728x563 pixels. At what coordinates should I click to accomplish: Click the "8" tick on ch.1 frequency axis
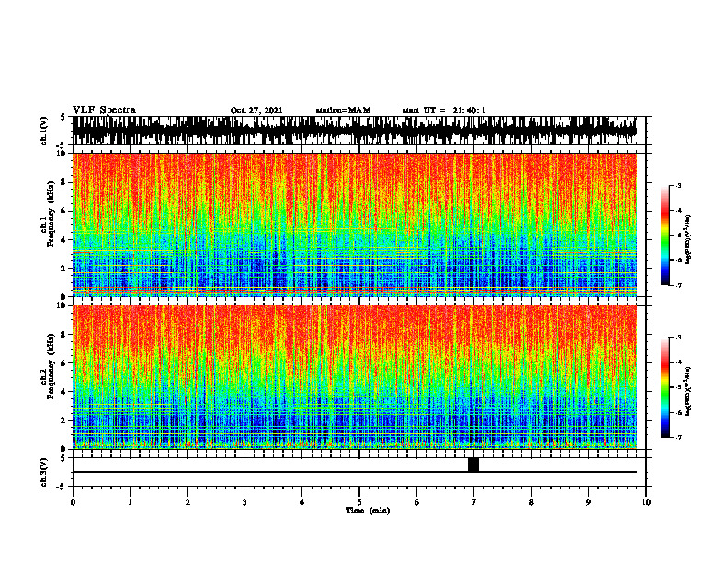pos(64,182)
